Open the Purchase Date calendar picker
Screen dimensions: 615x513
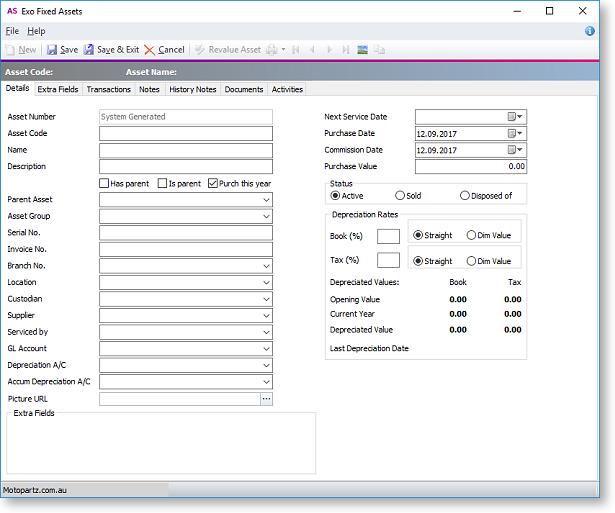515,133
